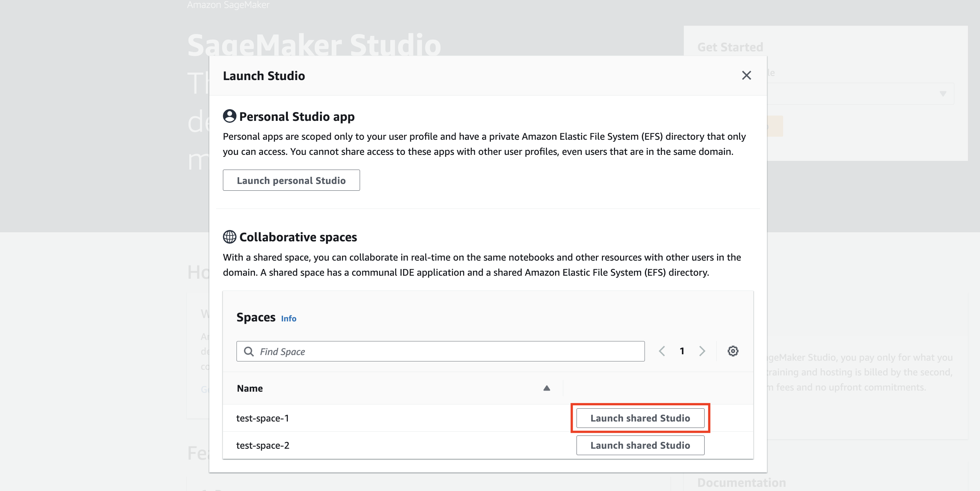This screenshot has width=980, height=491.
Task: Click the Personal Studio app heading
Action: coord(297,116)
